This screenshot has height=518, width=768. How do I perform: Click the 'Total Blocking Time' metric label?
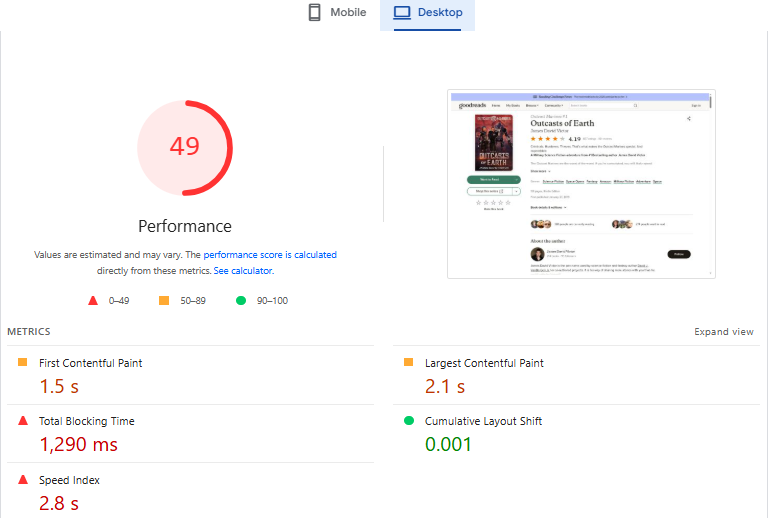[x=87, y=421]
